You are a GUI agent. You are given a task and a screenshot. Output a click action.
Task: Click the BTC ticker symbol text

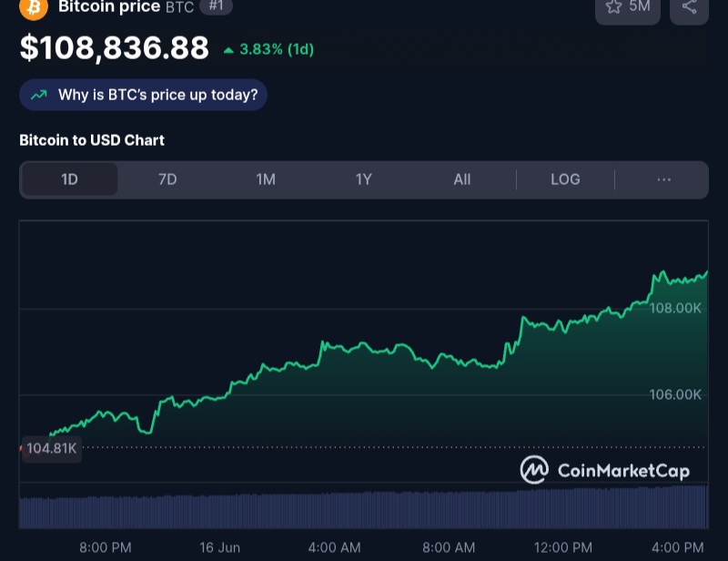click(x=179, y=7)
